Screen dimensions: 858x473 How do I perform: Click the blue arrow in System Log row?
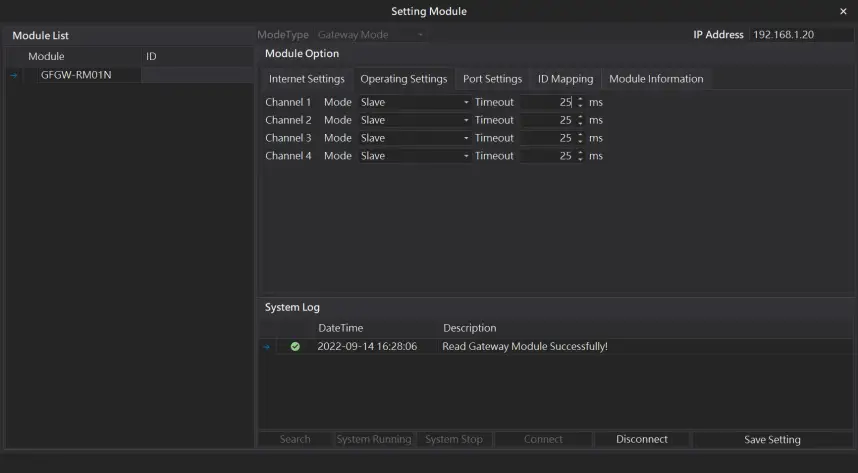pos(266,347)
